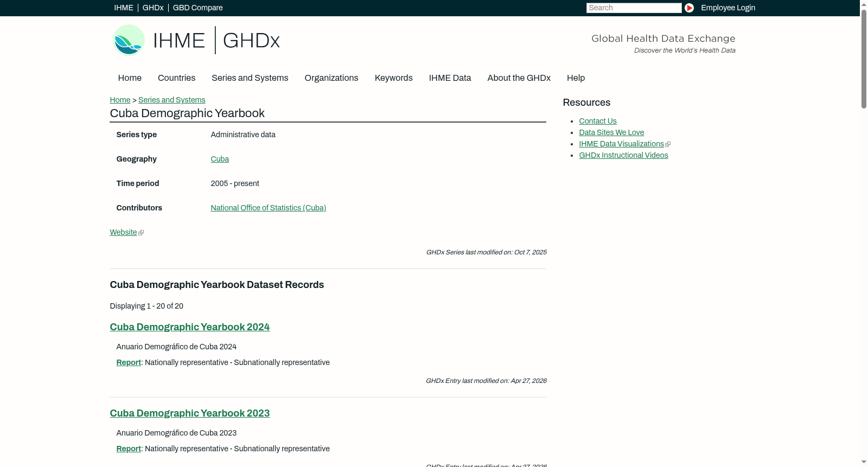Click the 'Contributors' field label
The height and width of the screenshot is (467, 868).
[x=139, y=208]
